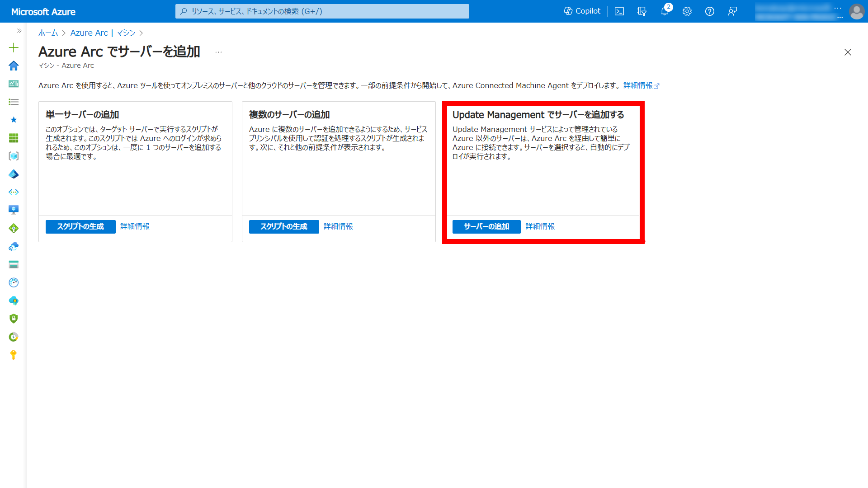Open the Storage accounts bar icon
Screen dimensions: 868x488
click(14, 264)
